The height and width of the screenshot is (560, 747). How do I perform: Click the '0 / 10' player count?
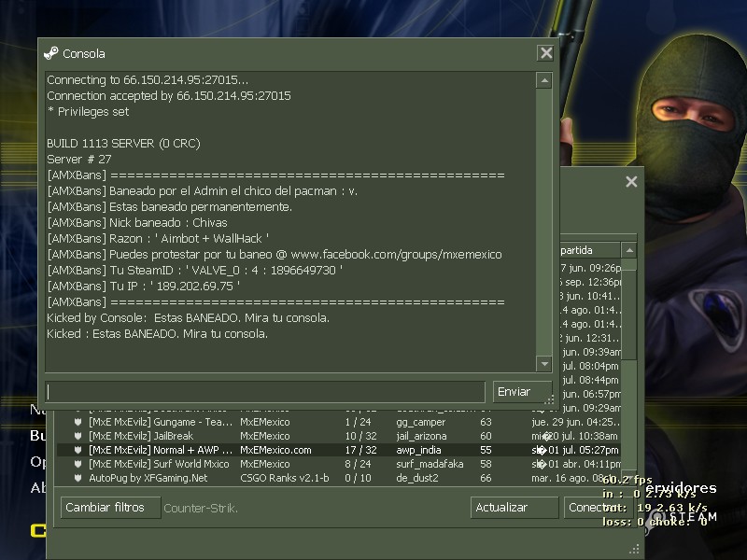click(358, 478)
